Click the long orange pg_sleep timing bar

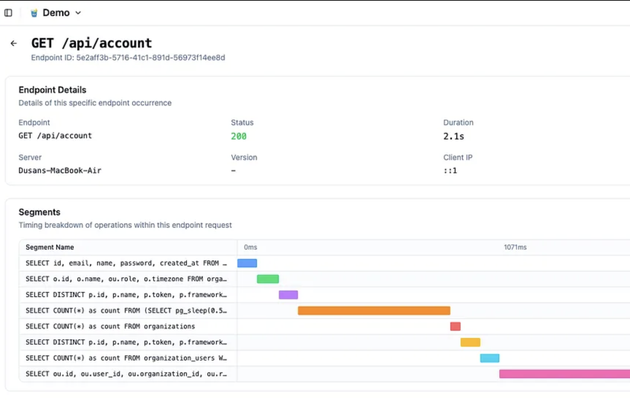tap(374, 311)
